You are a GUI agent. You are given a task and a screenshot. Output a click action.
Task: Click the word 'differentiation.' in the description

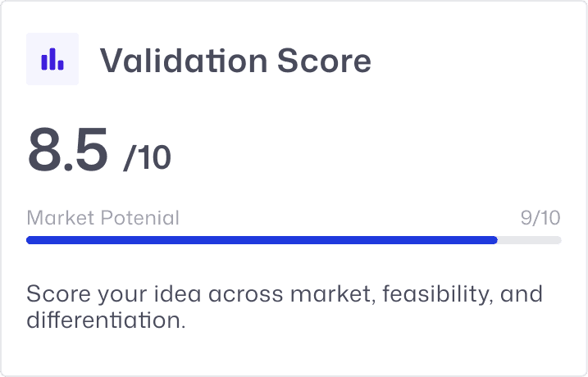pyautogui.click(x=106, y=320)
